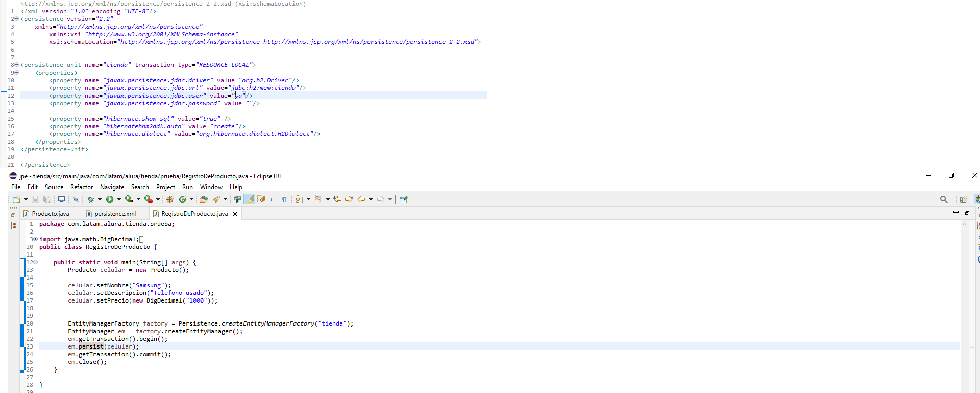Minimize the editor area
Screen dimensions: 980x393
click(x=956, y=212)
